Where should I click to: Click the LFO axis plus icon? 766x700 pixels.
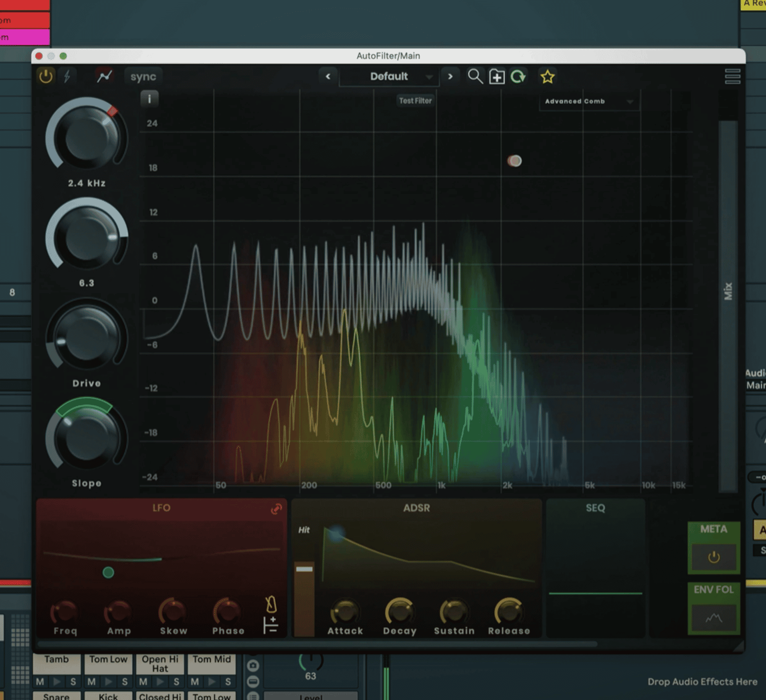(270, 625)
